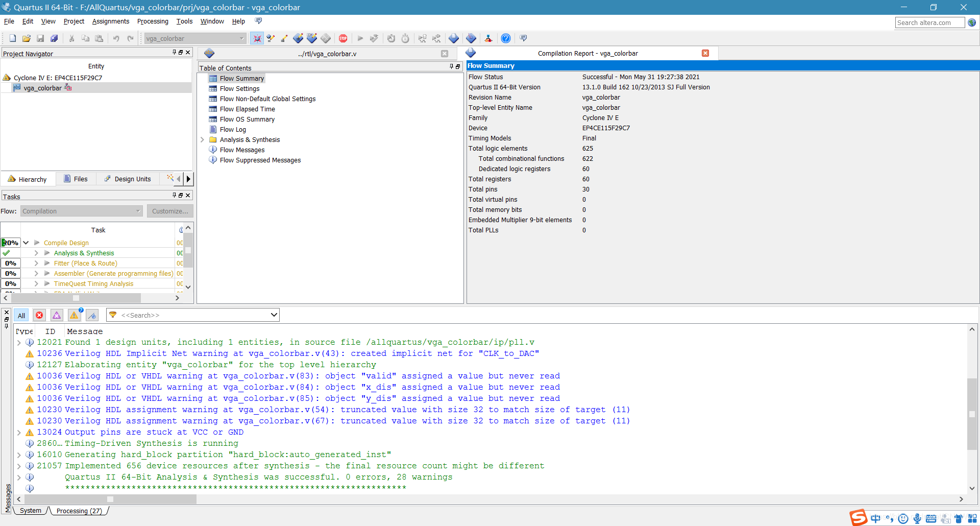Float the Project Navigator panel
The width and height of the screenshot is (980, 526).
click(181, 52)
